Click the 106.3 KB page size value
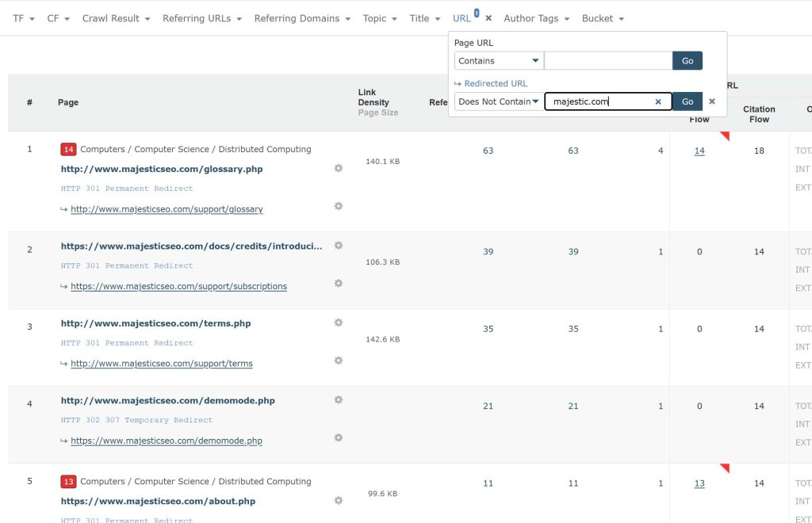 pos(383,261)
